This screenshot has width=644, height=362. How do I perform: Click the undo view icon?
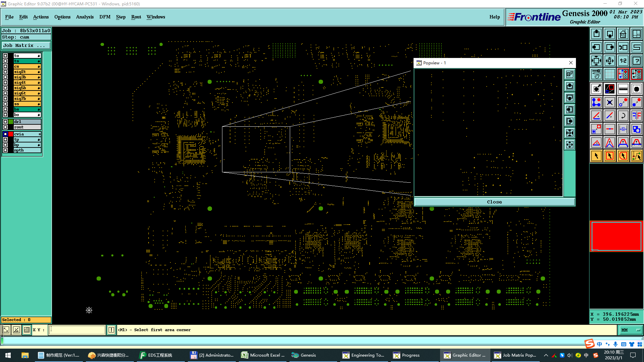(x=623, y=47)
